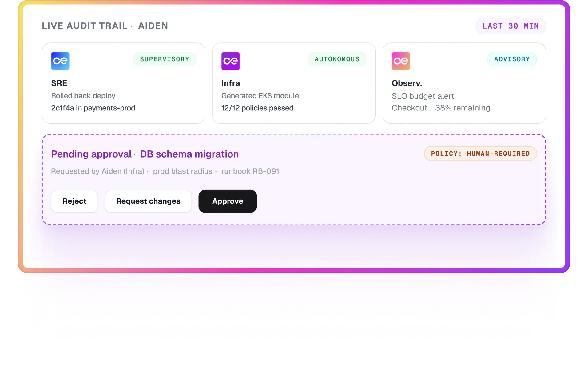Open the LAST 30 MIN time filter
Viewport: 588px width, 371px height.
(x=511, y=26)
